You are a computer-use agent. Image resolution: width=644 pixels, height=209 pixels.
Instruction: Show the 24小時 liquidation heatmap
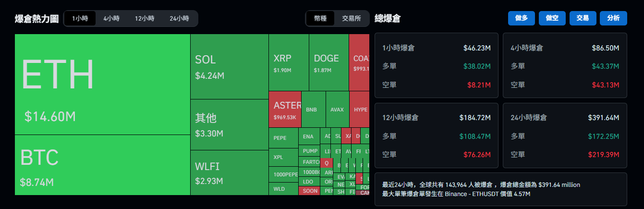point(179,19)
